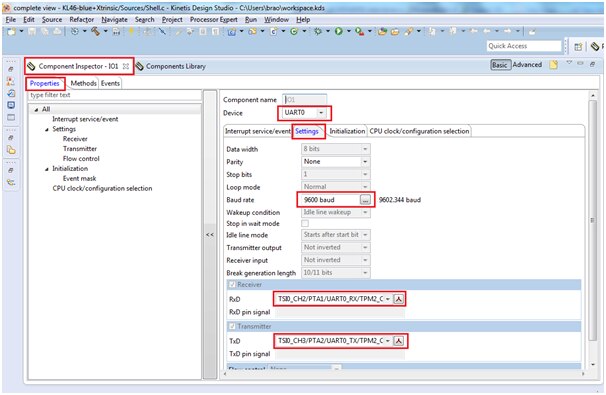Viewport: 606px width, 395px height.
Task: Click the green C new class icon
Action: [x=294, y=32]
